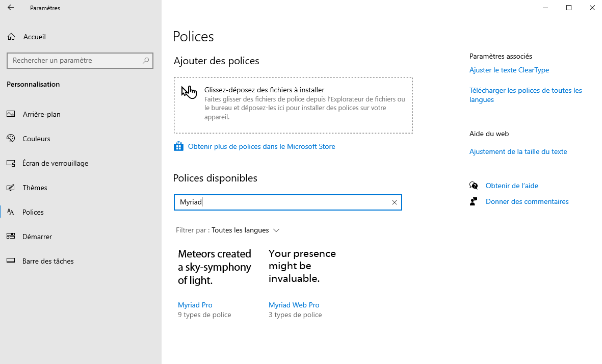Click Télécharger les polices de toutes les langues
Image resolution: width=602 pixels, height=364 pixels.
[526, 95]
